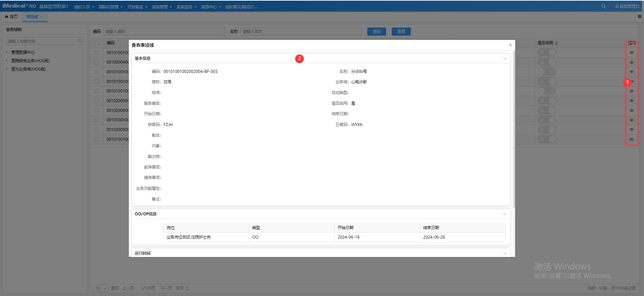The height and width of the screenshot is (296, 644).
Task: Click the FZJH pinyin code value
Action: pos(168,125)
